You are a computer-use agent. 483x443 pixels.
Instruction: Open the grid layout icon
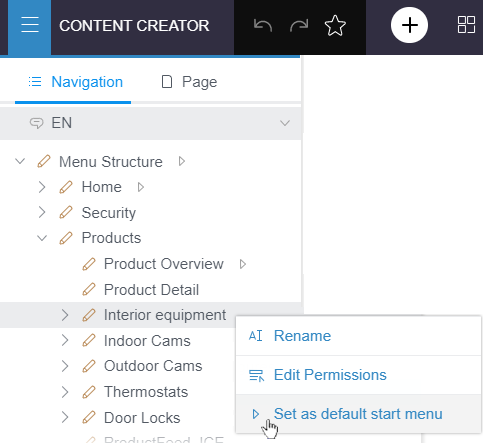click(x=466, y=25)
